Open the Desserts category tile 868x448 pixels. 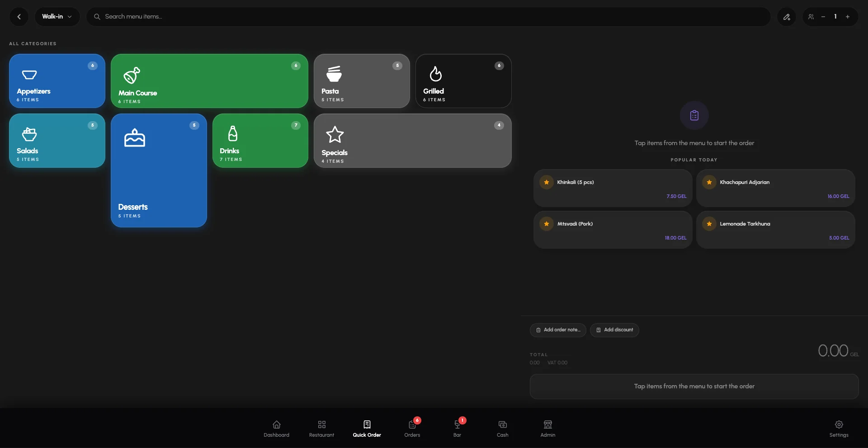point(159,170)
